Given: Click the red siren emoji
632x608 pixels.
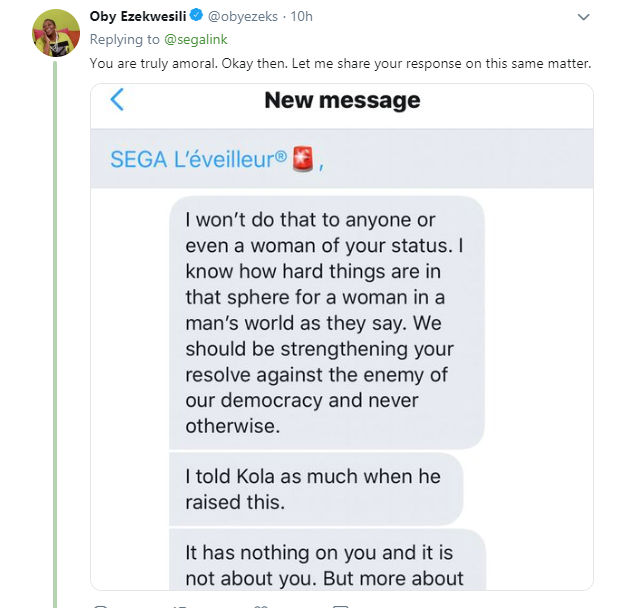Looking at the screenshot, I should click(303, 160).
